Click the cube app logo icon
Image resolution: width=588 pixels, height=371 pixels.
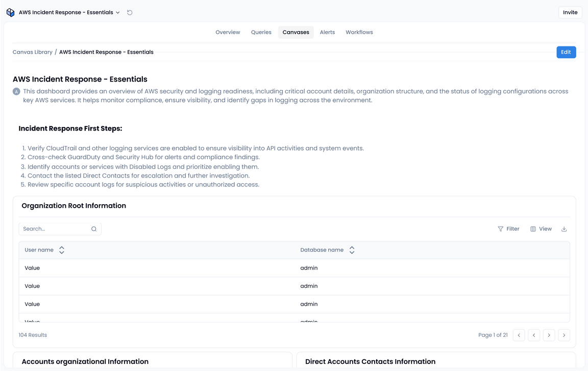(11, 12)
